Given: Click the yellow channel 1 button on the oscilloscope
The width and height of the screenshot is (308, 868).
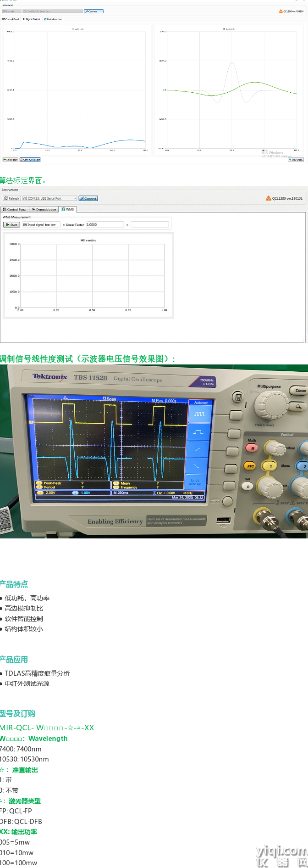Looking at the screenshot, I should 270,466.
